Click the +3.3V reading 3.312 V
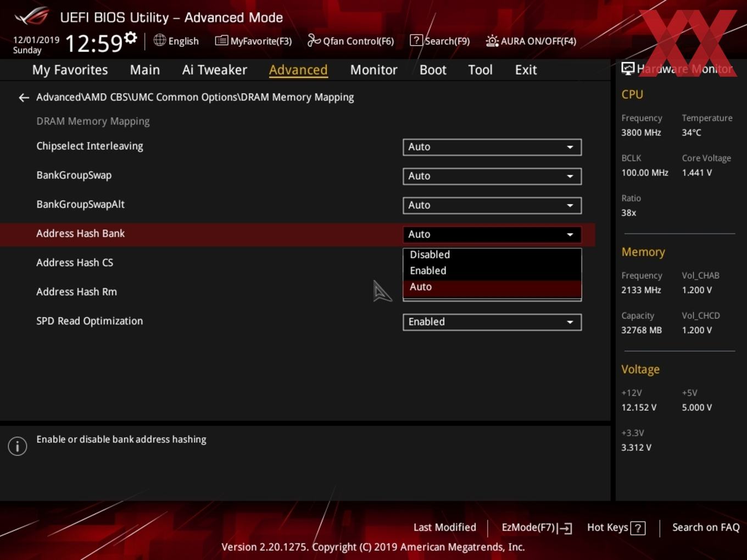The image size is (747, 560). coord(636,448)
